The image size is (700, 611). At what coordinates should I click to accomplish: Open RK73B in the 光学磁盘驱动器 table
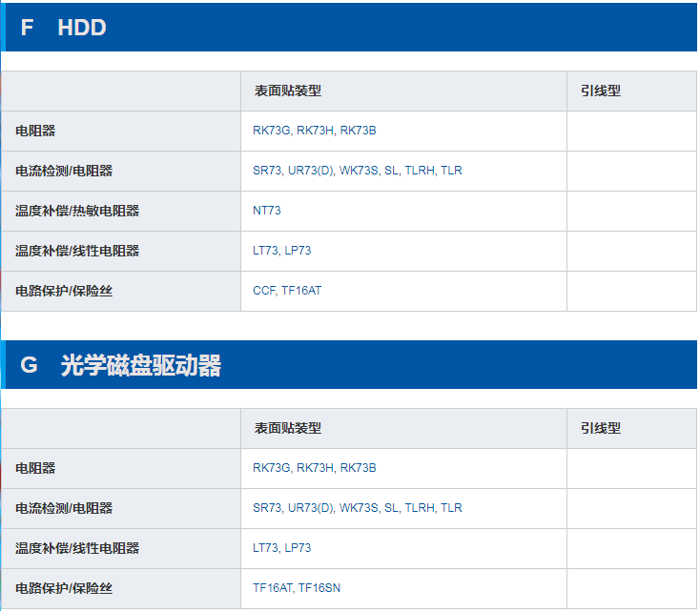point(358,468)
